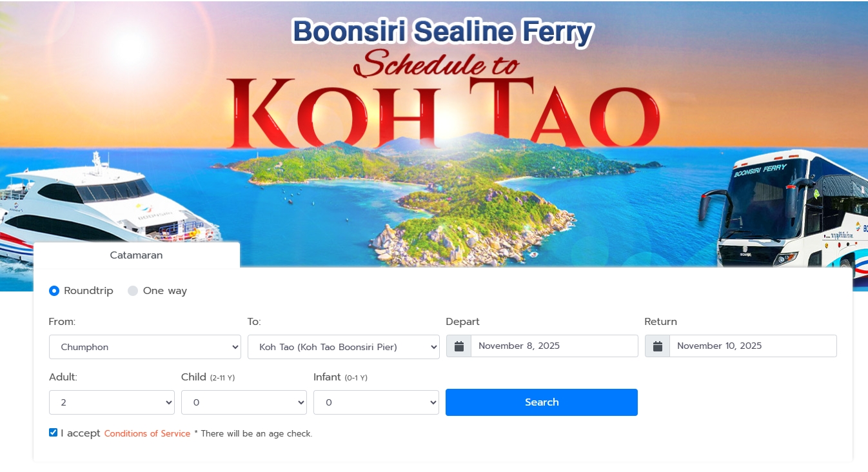Click the Depart calendar icon

[x=459, y=346]
